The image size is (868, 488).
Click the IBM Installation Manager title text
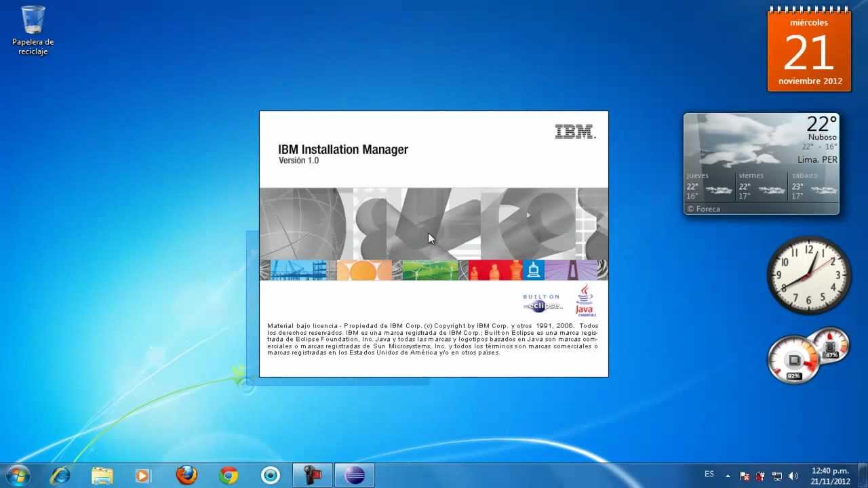(x=343, y=150)
